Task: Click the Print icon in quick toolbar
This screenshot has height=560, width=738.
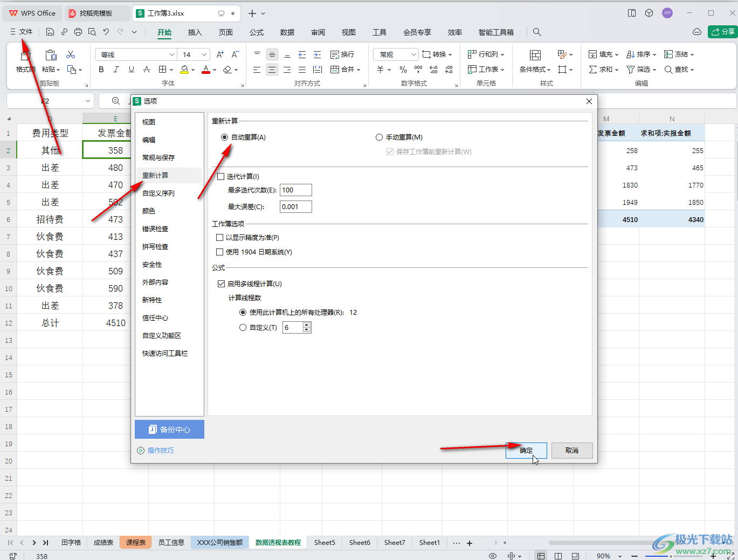Action: [78, 32]
